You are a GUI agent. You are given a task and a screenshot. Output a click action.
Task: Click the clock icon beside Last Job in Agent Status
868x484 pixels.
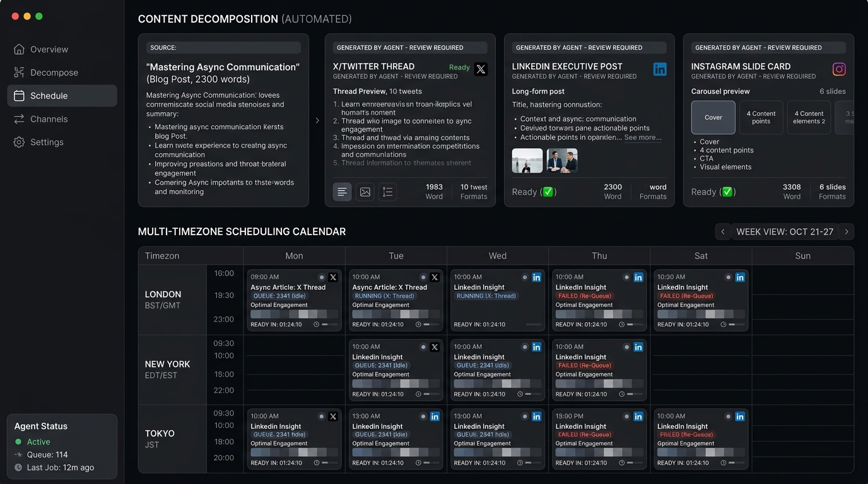click(x=18, y=468)
